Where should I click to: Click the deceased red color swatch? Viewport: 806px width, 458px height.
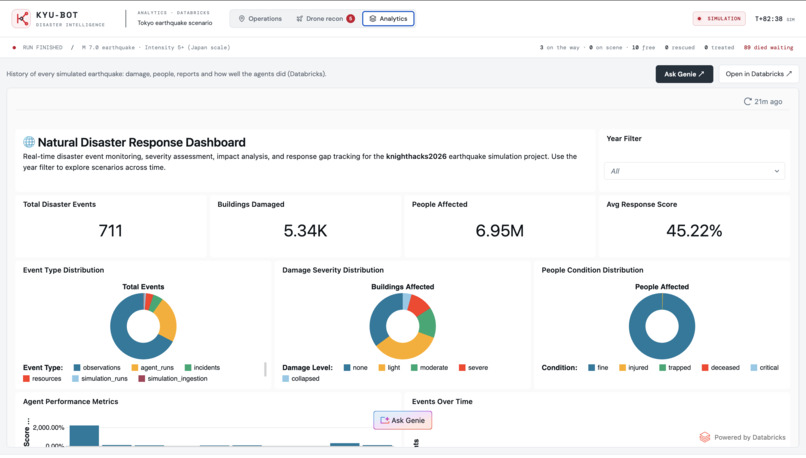click(x=705, y=368)
